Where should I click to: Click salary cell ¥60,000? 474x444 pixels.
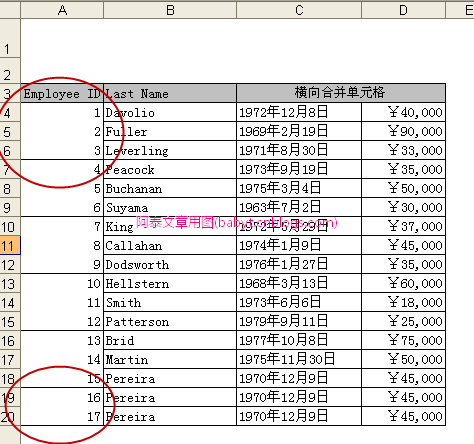click(403, 283)
